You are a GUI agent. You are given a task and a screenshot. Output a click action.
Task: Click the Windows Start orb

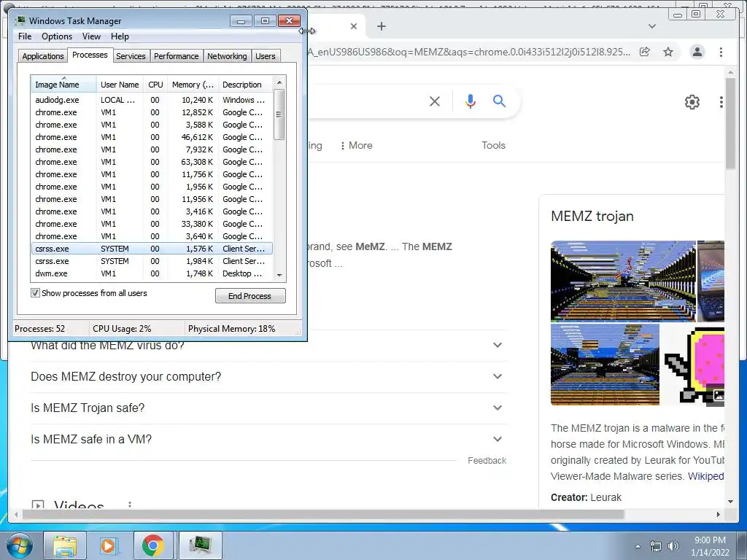pyautogui.click(x=19, y=546)
